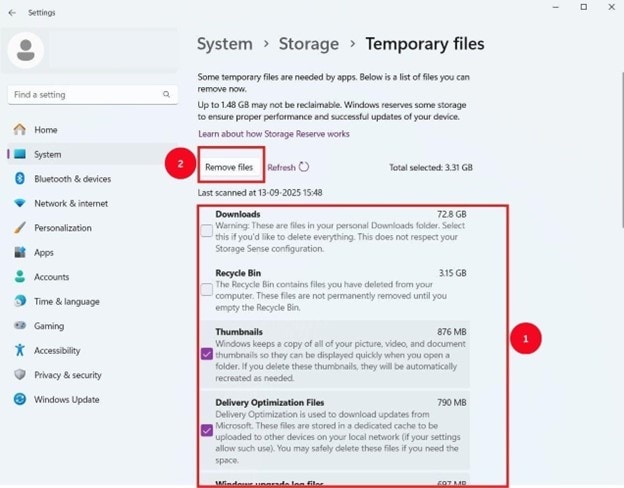This screenshot has height=488, width=624.
Task: Click the Time & language globe icon
Action: pyautogui.click(x=20, y=301)
